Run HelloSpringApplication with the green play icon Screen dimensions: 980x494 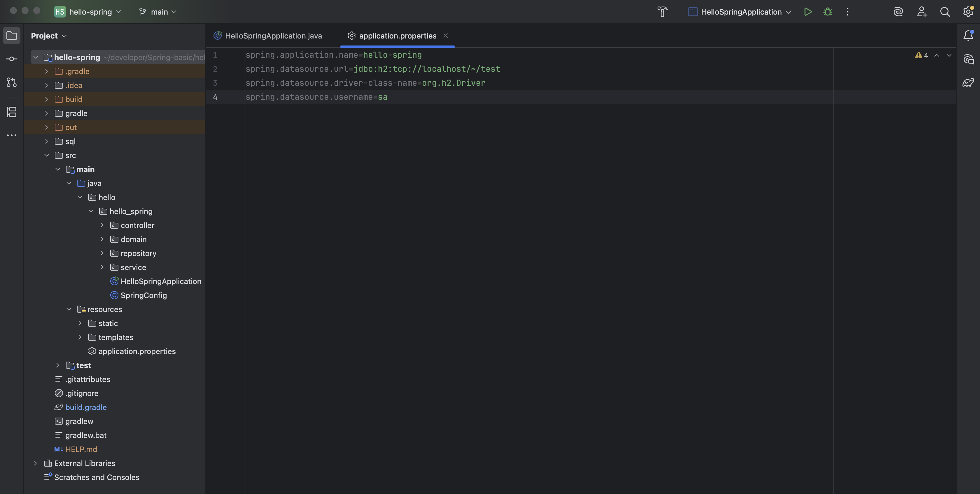pos(808,12)
